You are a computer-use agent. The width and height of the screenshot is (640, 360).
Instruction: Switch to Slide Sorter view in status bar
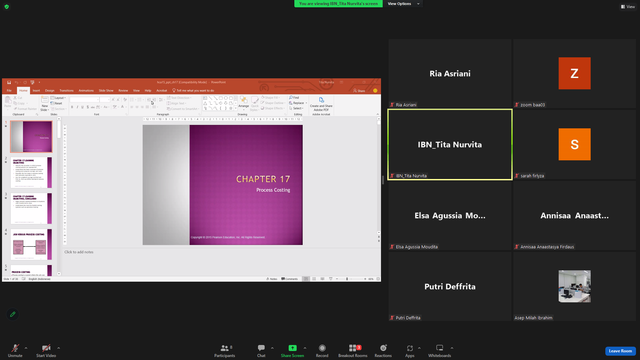[314, 279]
